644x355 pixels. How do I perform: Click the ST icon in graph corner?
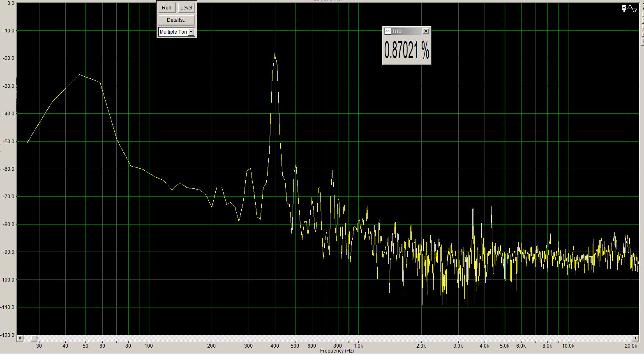[624, 8]
